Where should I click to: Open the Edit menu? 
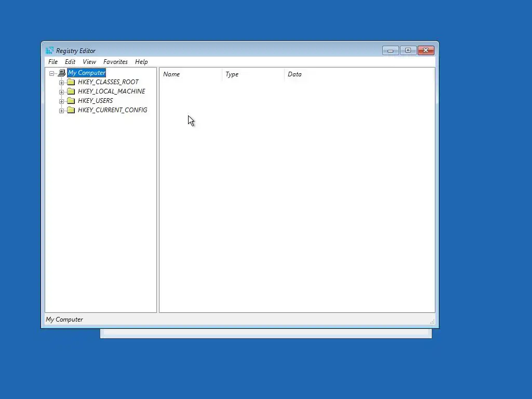tap(70, 62)
